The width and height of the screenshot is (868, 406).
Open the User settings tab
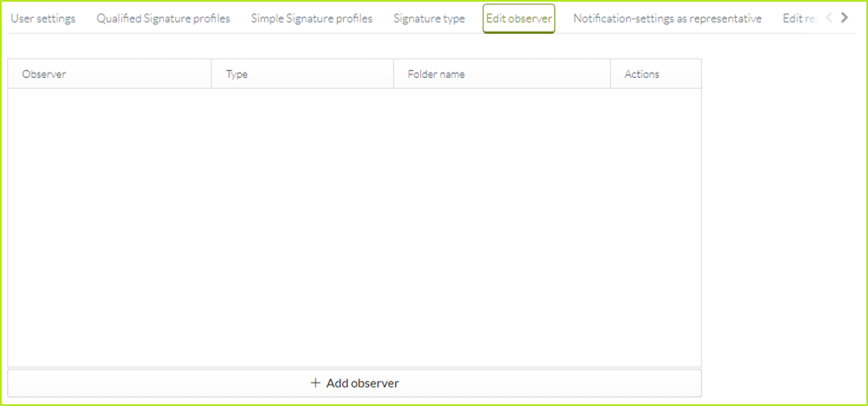42,19
